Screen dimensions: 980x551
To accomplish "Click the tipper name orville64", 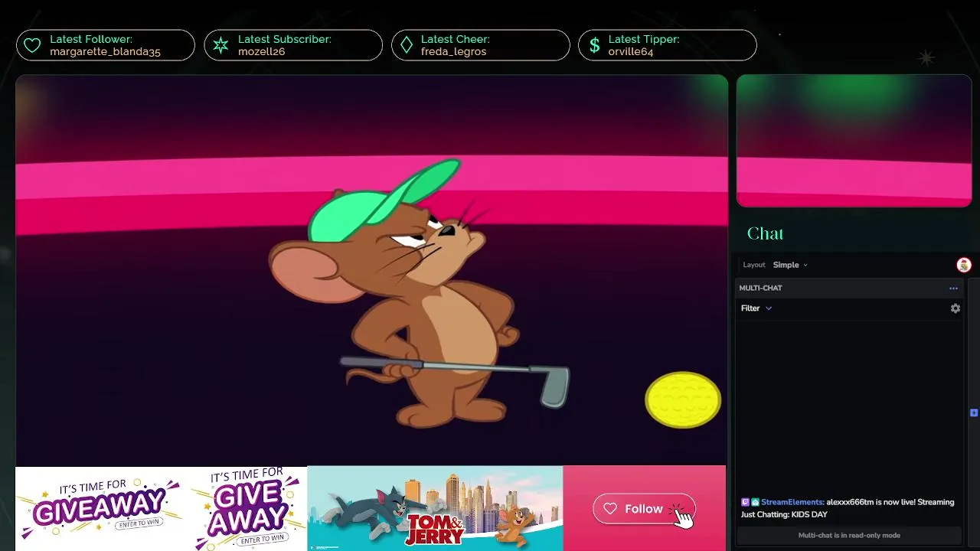I will pyautogui.click(x=632, y=52).
